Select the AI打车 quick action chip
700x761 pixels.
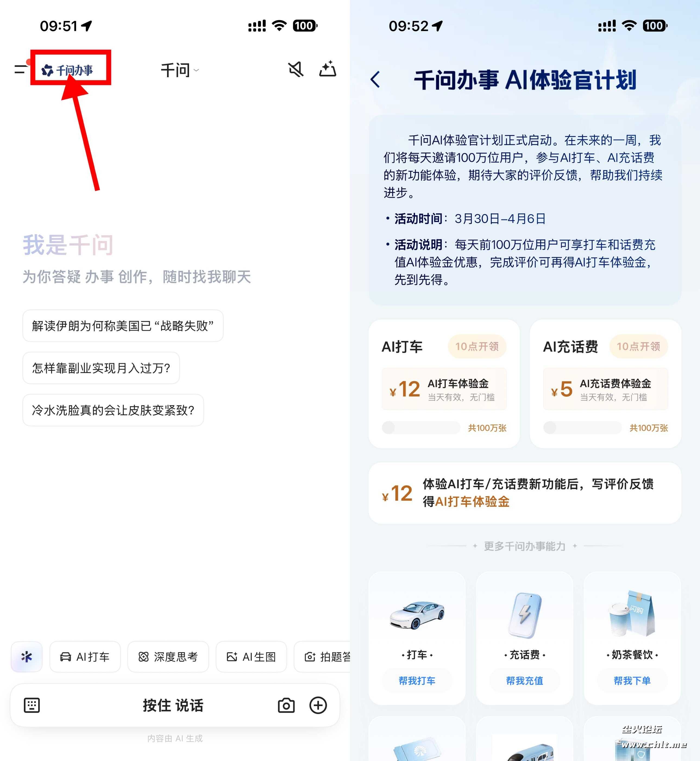(85, 657)
